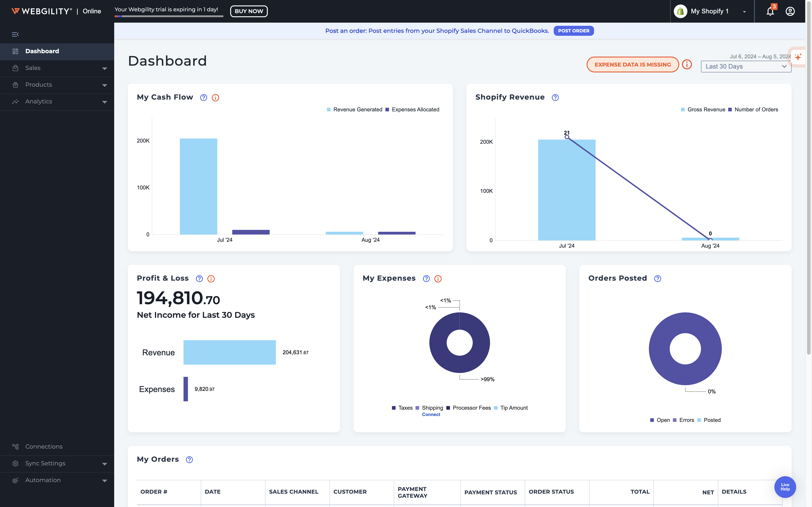Click the BUY NOW button

pos(249,11)
